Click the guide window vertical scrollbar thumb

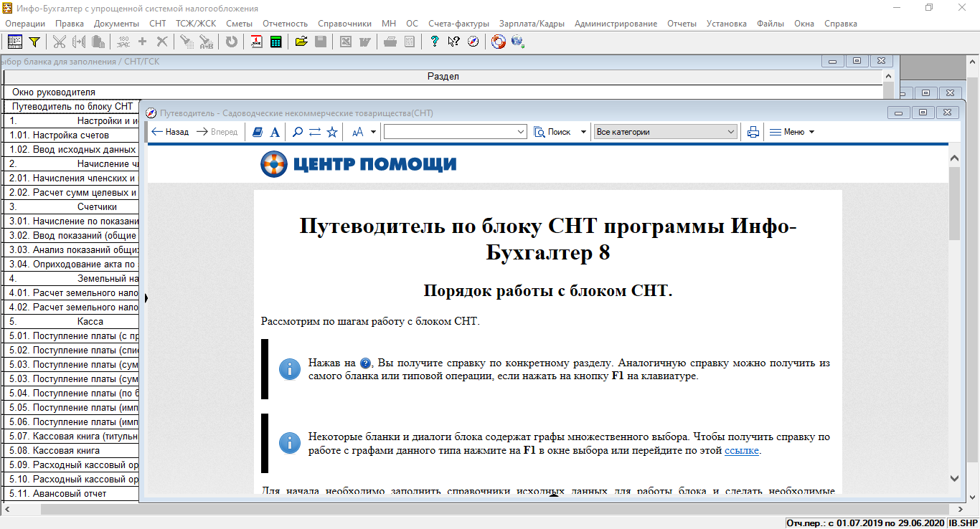954,203
